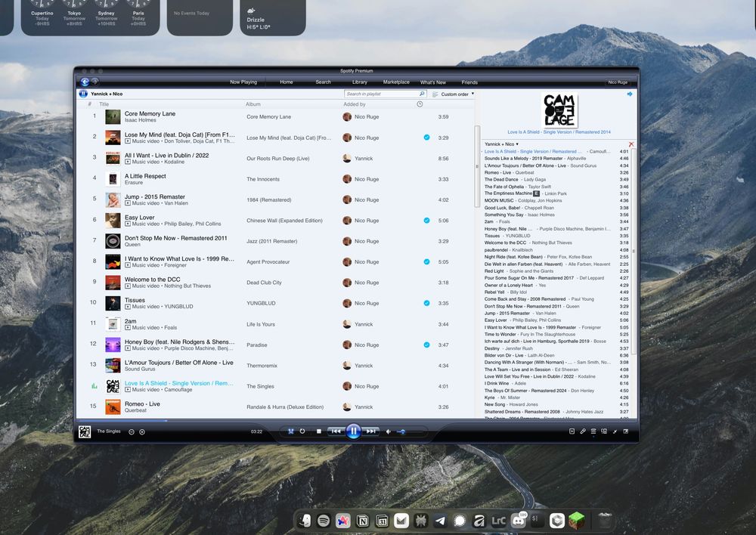Sort by Added by column header
This screenshot has width=756, height=535.
[x=355, y=104]
